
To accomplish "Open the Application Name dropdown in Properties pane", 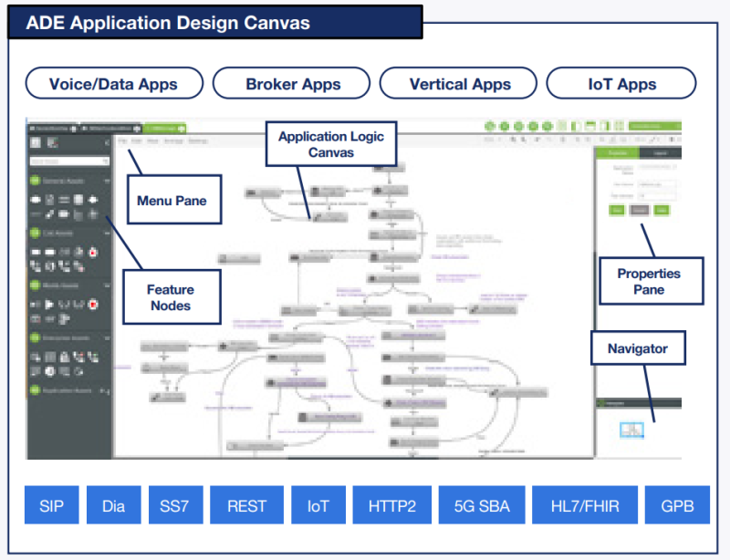I will [x=657, y=168].
